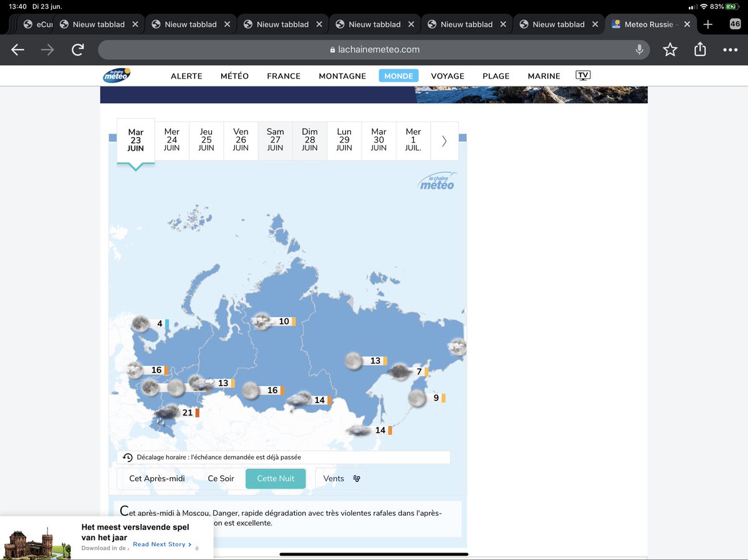This screenshot has height=560, width=748.
Task: Select Mar 23 Juin day tab
Action: [136, 140]
